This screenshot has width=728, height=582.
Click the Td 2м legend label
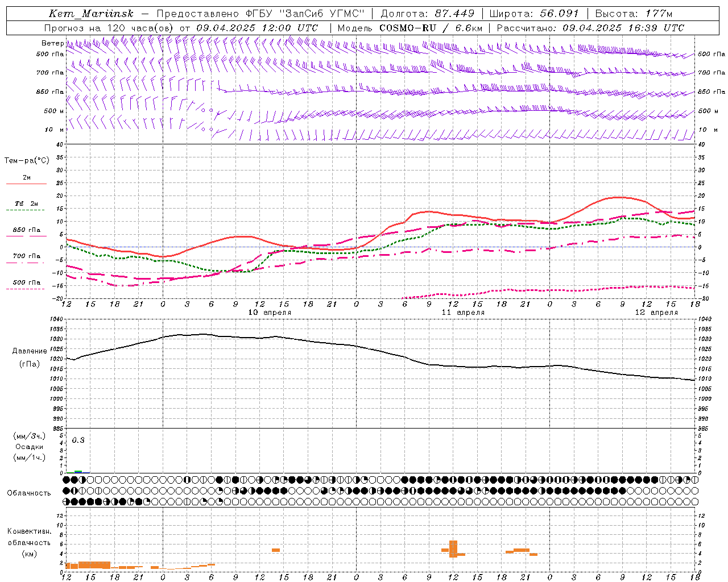pos(26,203)
